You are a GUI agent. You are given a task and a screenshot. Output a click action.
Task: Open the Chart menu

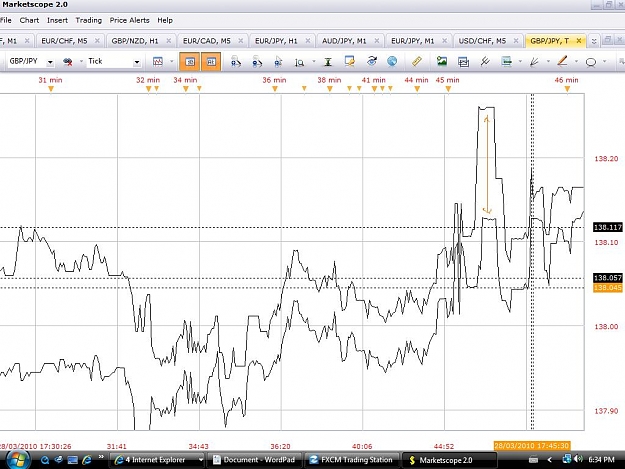click(x=29, y=20)
